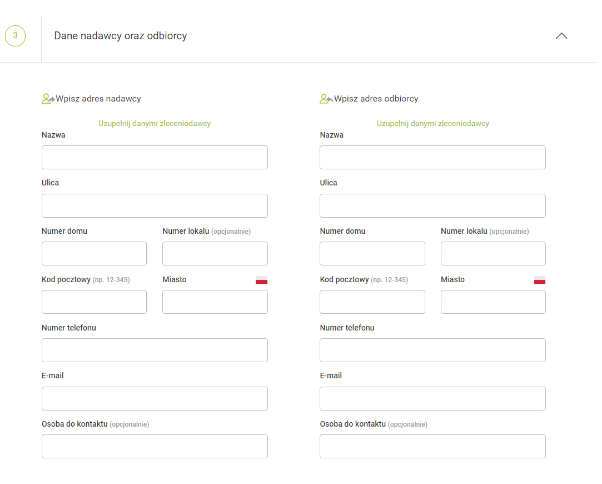602x484 pixels.
Task: Click the sender Kod pocztowy field
Action: point(94,302)
